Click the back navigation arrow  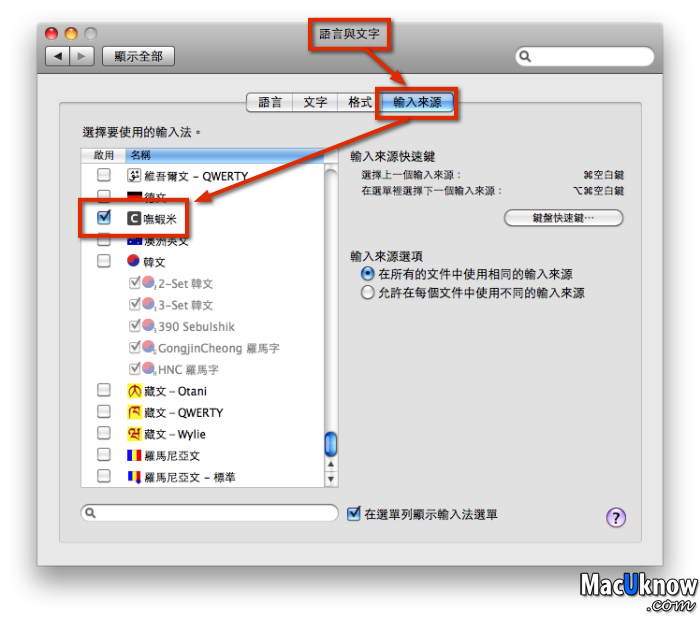coord(58,56)
